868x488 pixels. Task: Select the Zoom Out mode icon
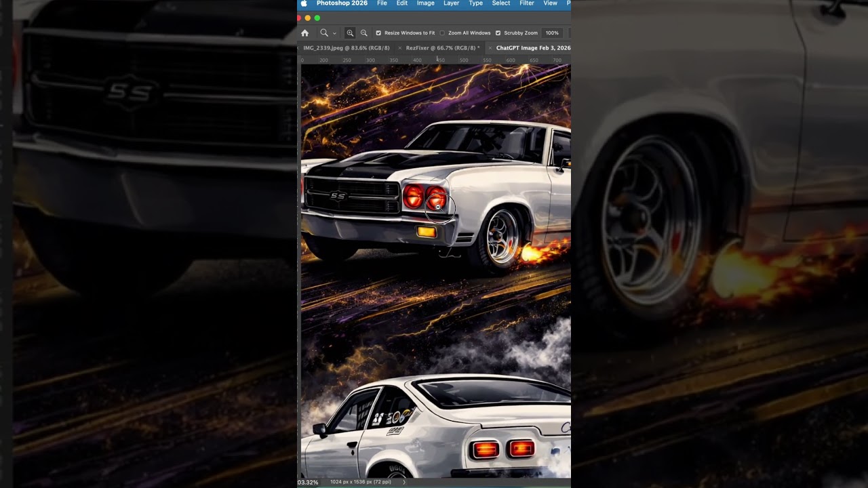click(x=364, y=33)
